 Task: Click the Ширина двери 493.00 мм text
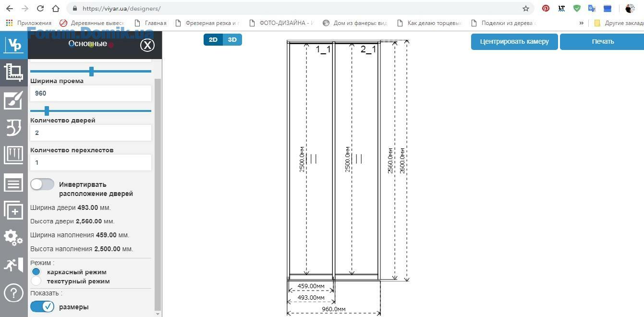point(71,208)
